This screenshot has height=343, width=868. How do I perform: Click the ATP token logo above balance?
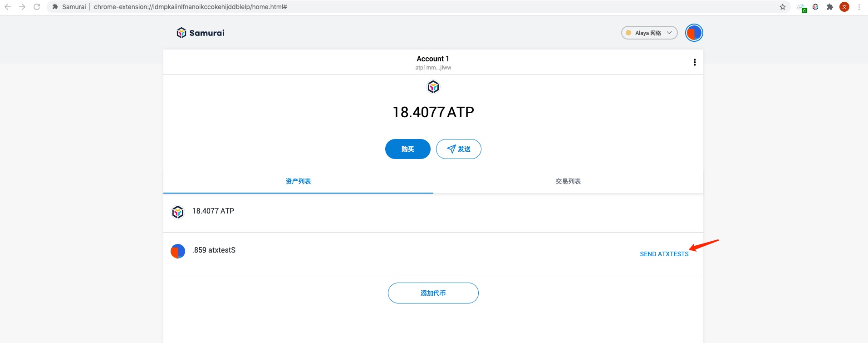pyautogui.click(x=433, y=87)
